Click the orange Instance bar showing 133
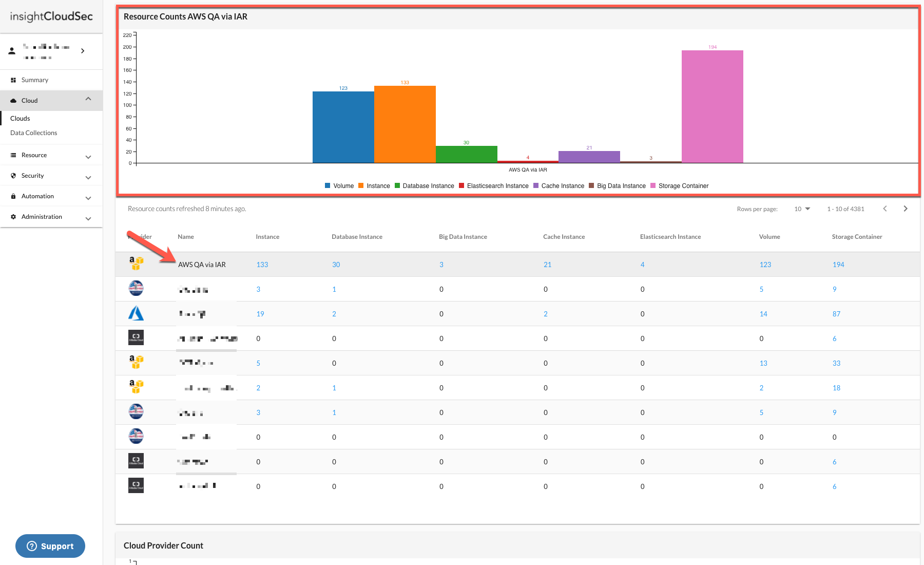Image resolution: width=924 pixels, height=565 pixels. coord(405,124)
